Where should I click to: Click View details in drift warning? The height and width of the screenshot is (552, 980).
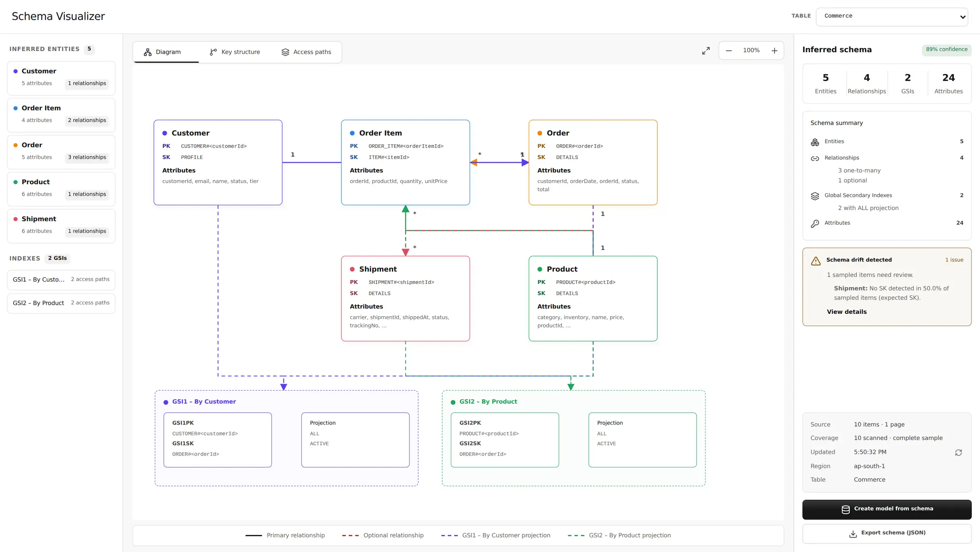846,312
